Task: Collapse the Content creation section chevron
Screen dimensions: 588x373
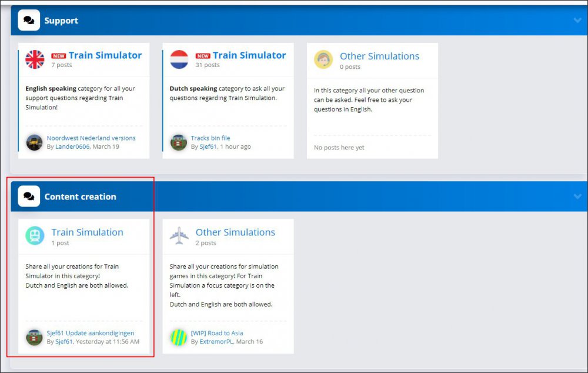Action: (x=577, y=197)
